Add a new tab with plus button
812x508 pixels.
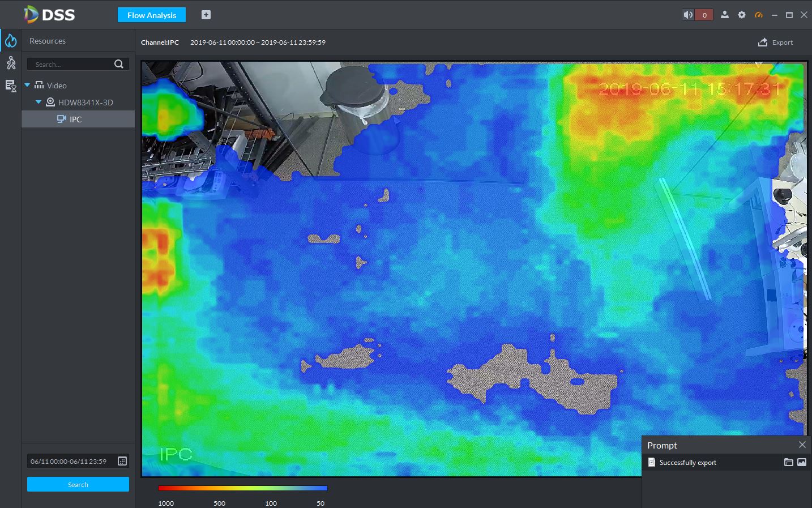click(206, 15)
